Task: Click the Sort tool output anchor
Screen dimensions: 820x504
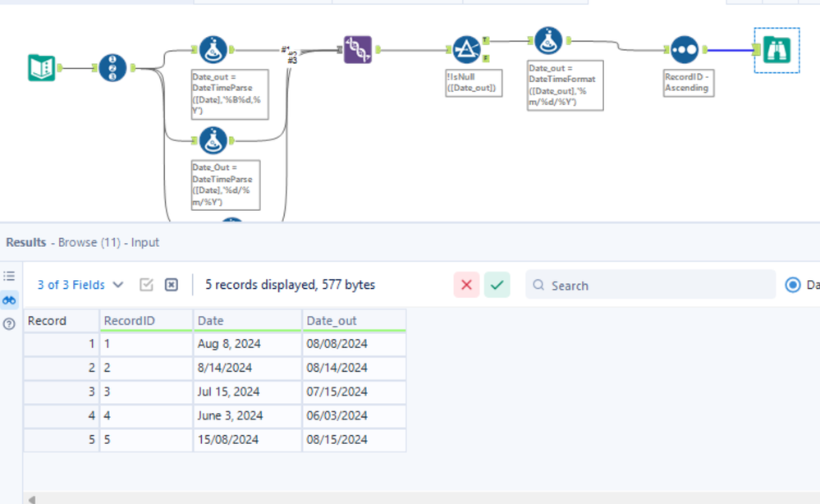Action: point(705,50)
